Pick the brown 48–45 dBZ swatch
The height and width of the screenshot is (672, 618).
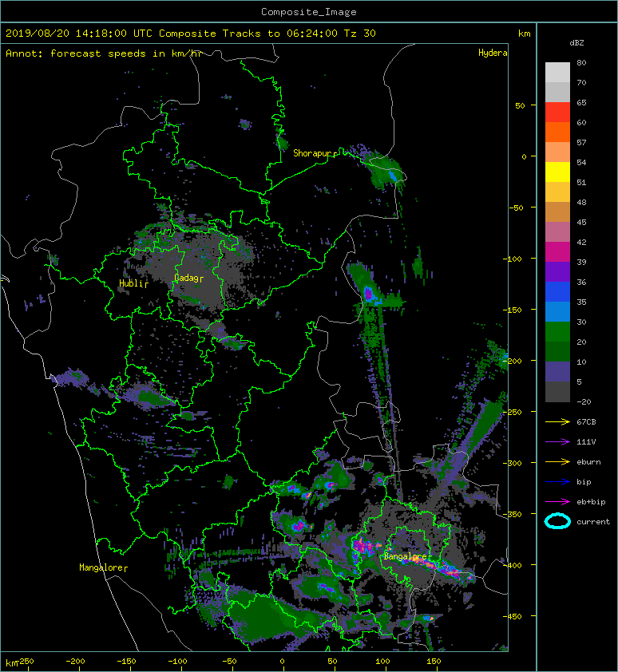coord(557,212)
